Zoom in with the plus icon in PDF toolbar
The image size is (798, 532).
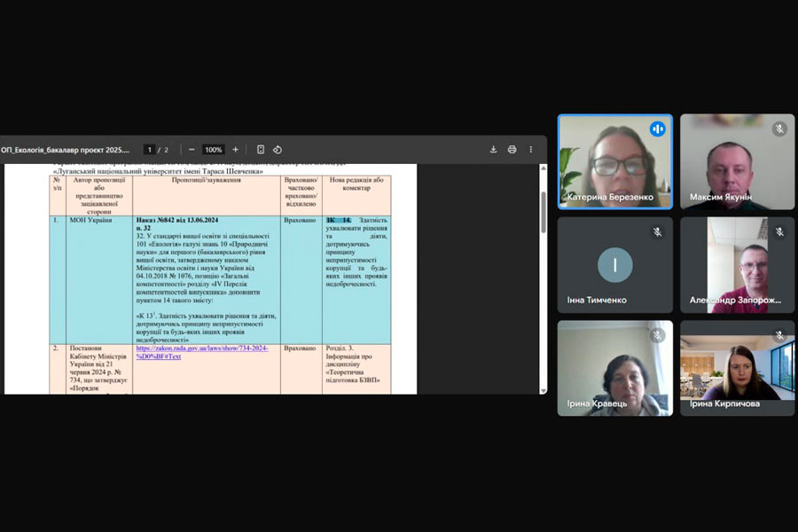pyautogui.click(x=235, y=150)
